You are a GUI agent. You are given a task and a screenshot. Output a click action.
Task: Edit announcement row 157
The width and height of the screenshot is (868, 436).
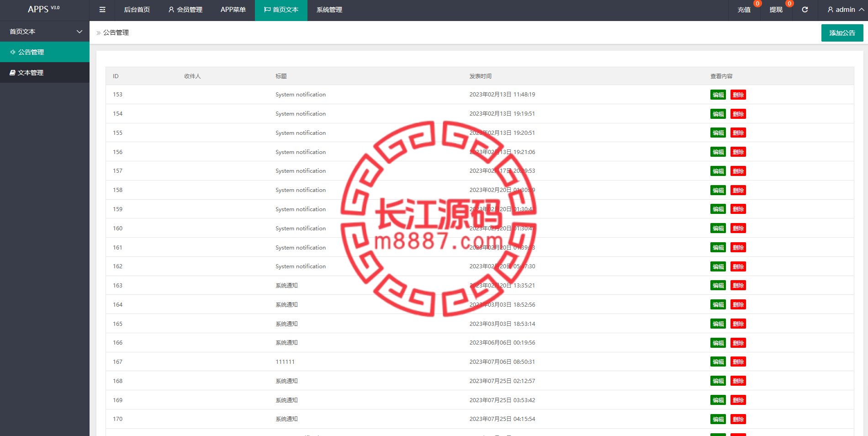pos(718,171)
